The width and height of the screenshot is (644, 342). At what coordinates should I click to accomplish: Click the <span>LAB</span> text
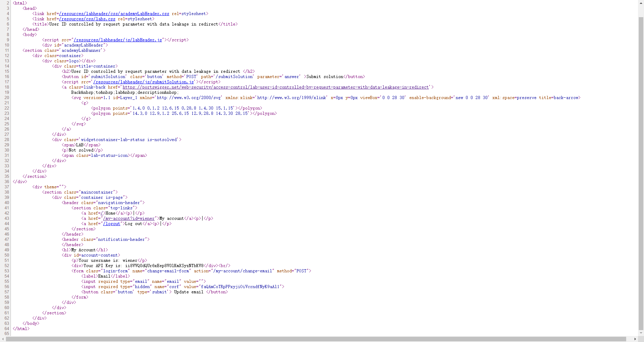81,145
